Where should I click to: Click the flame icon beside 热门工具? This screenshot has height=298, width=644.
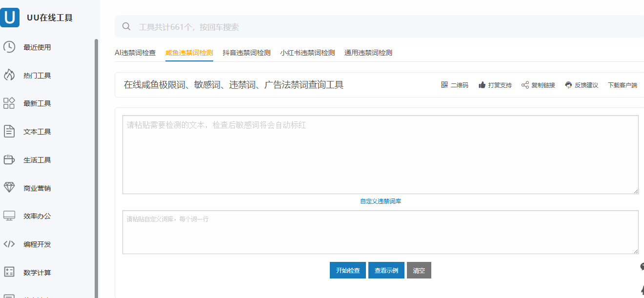(9, 75)
